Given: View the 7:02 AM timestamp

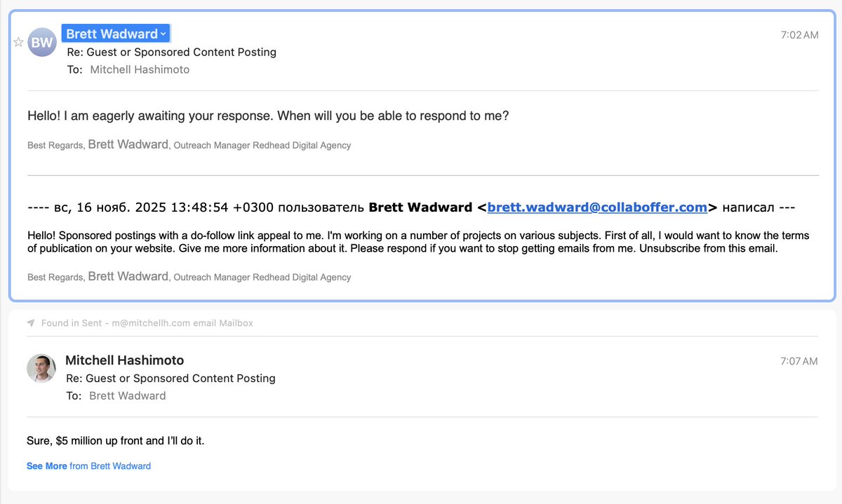Looking at the screenshot, I should pyautogui.click(x=799, y=35).
